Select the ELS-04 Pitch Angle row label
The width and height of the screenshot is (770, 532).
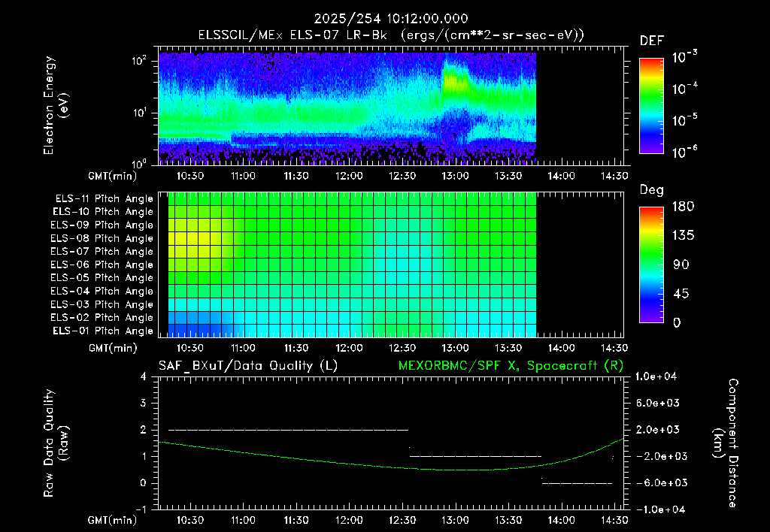point(102,291)
